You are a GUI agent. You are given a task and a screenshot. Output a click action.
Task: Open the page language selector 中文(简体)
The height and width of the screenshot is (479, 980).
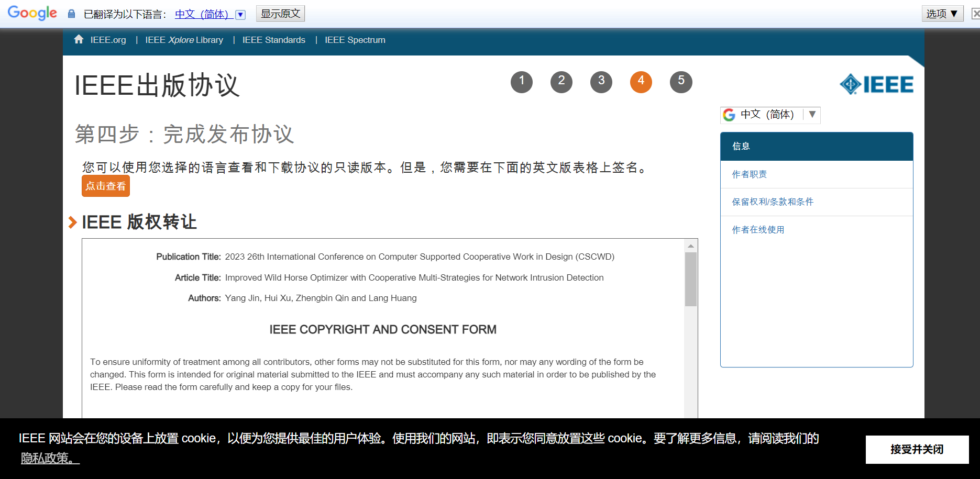click(770, 115)
